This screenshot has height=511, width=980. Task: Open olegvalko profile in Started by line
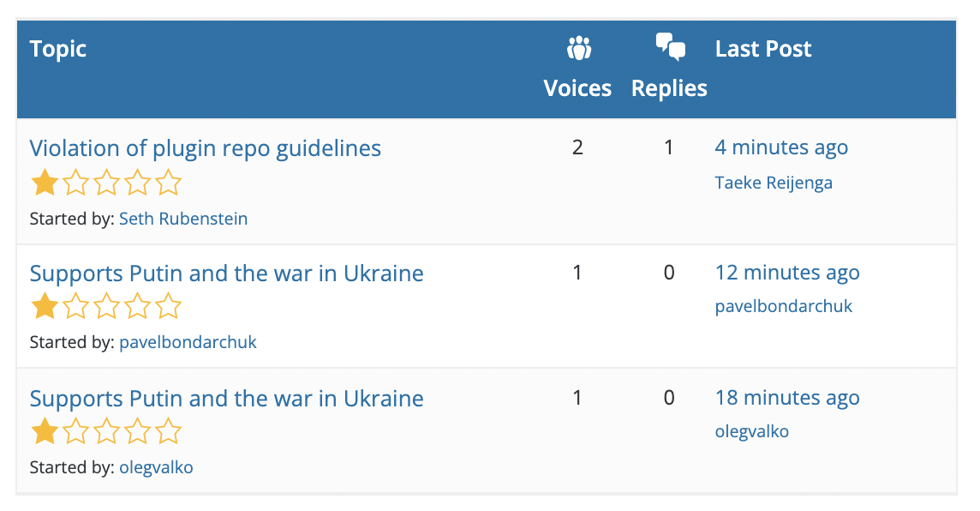tap(156, 467)
